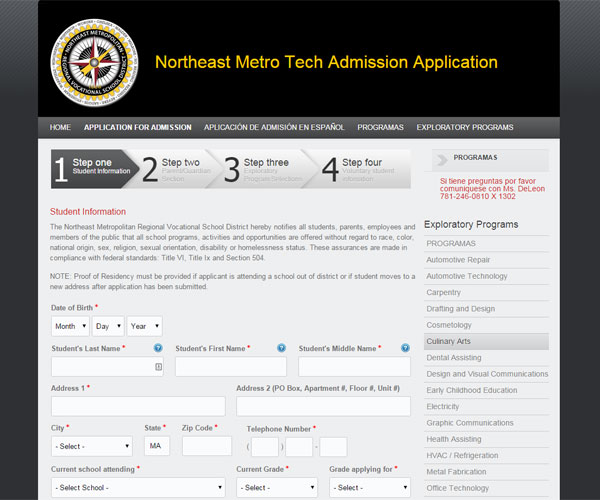Click PROGRAMAS in the top navigation bar
Viewport: 600px width, 500px height.
(x=380, y=127)
